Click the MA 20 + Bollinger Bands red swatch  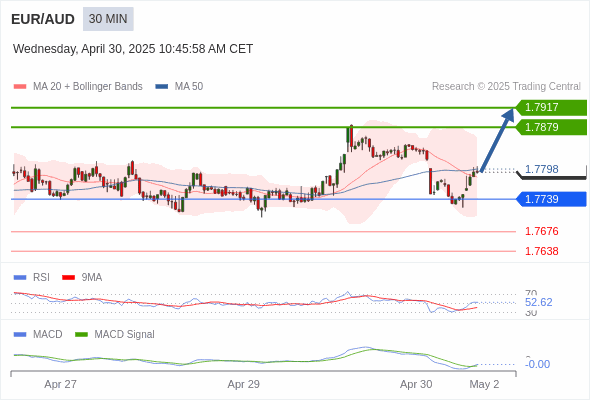(x=20, y=87)
